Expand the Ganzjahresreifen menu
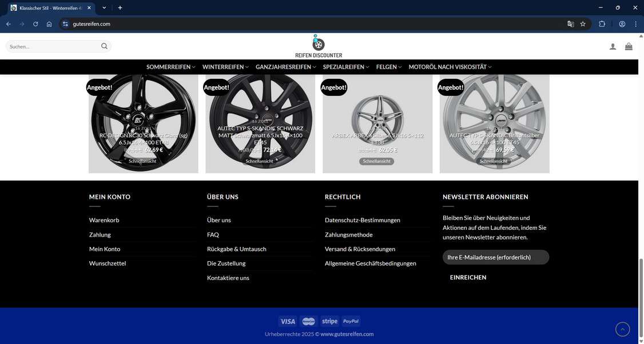This screenshot has width=644, height=344. pyautogui.click(x=286, y=67)
